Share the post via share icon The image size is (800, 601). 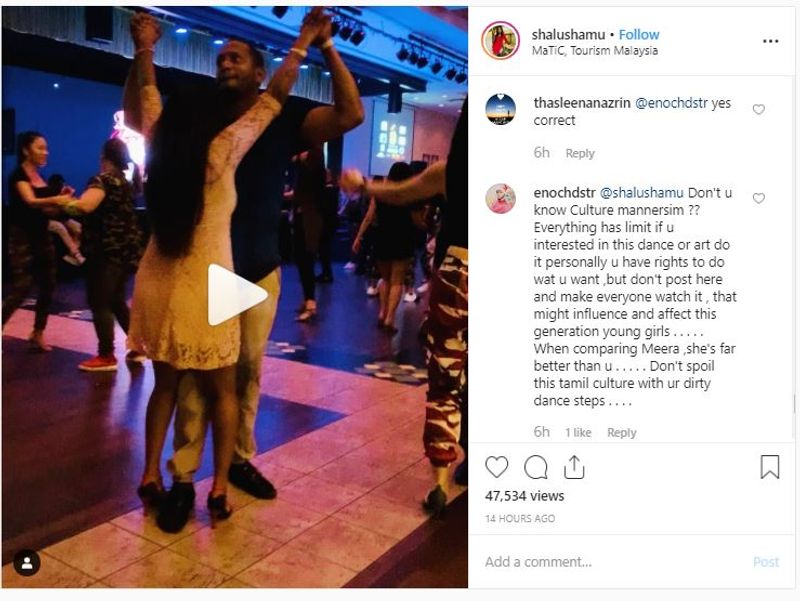coord(574,467)
